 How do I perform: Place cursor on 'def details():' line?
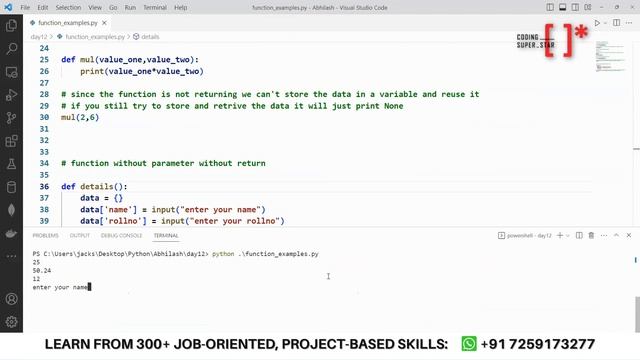pos(94,187)
